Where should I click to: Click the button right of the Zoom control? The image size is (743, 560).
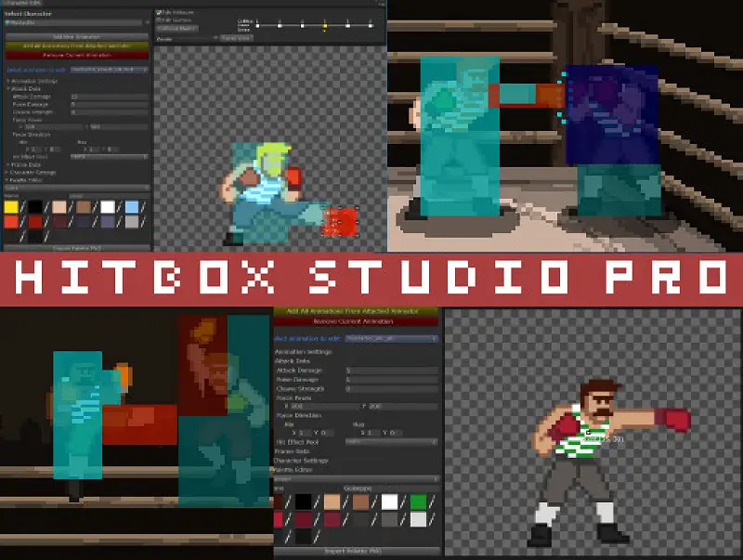(237, 38)
